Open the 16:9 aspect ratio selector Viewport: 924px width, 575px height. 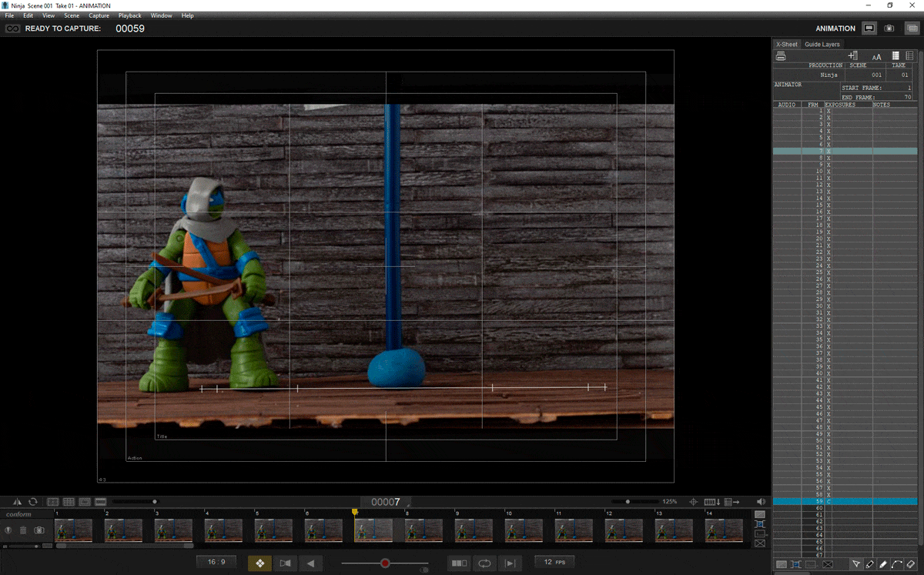pos(217,563)
